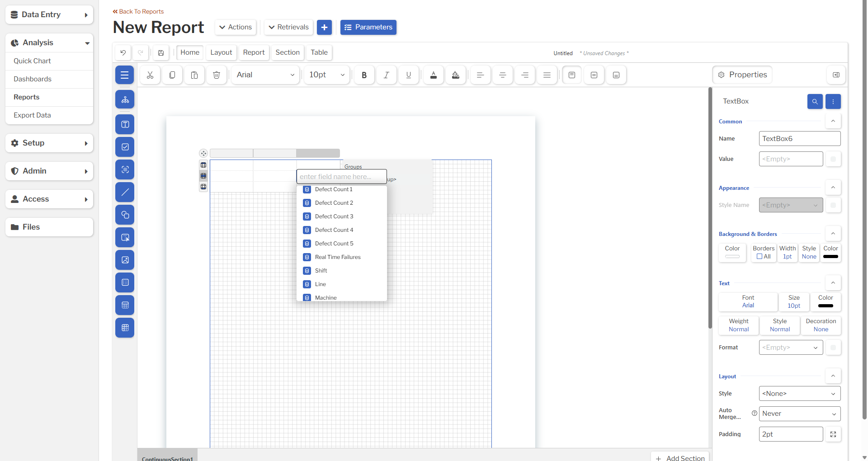Click the Italic formatting icon
Screen dimensions: 868x461
pos(386,75)
